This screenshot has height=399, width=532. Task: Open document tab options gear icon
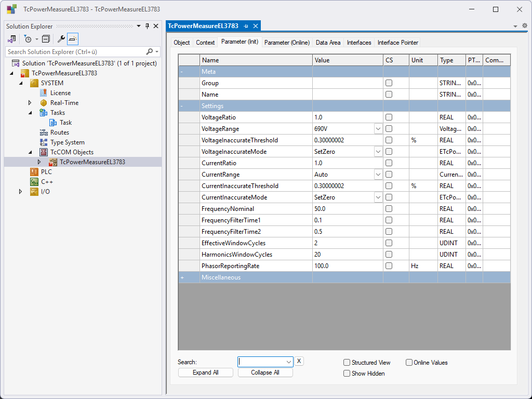pos(525,25)
